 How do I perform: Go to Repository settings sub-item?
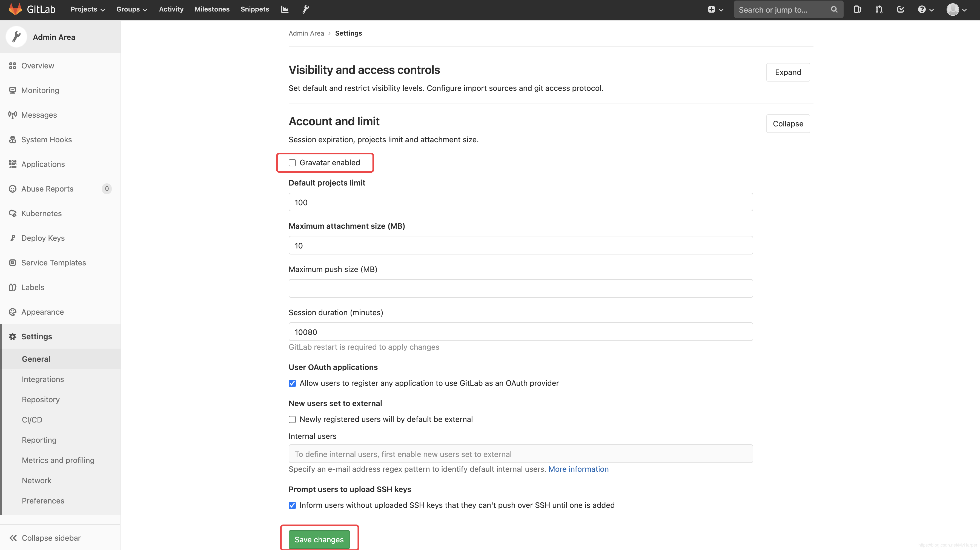click(x=41, y=400)
